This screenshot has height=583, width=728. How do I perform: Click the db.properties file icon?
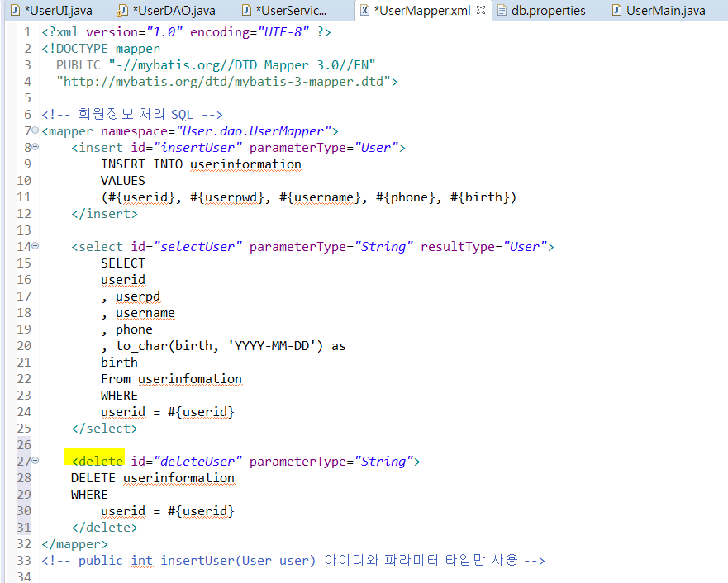tap(502, 10)
